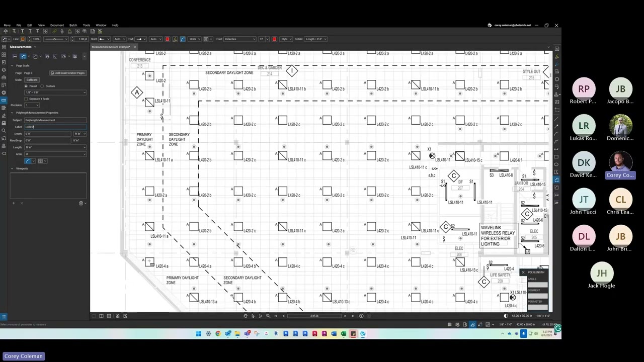Open the Helvetica font dropdown
The image size is (644, 362).
(239, 39)
